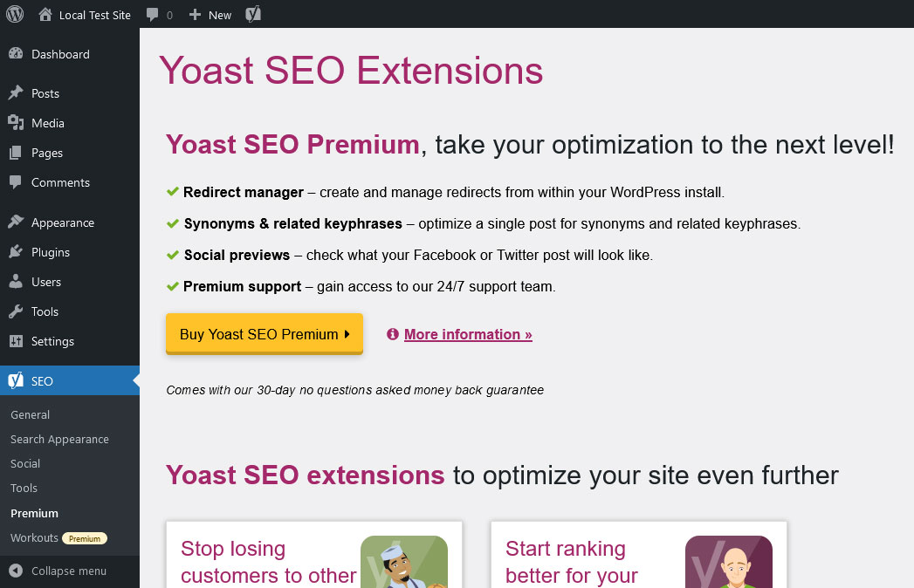The image size is (914, 588).
Task: Select the Premium item in the SEO submenu
Action: [34, 513]
